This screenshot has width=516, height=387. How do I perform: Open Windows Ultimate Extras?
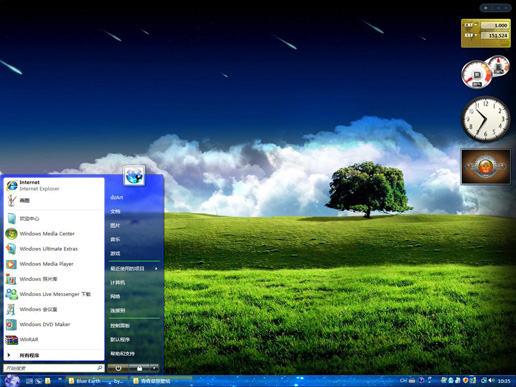tap(53, 249)
